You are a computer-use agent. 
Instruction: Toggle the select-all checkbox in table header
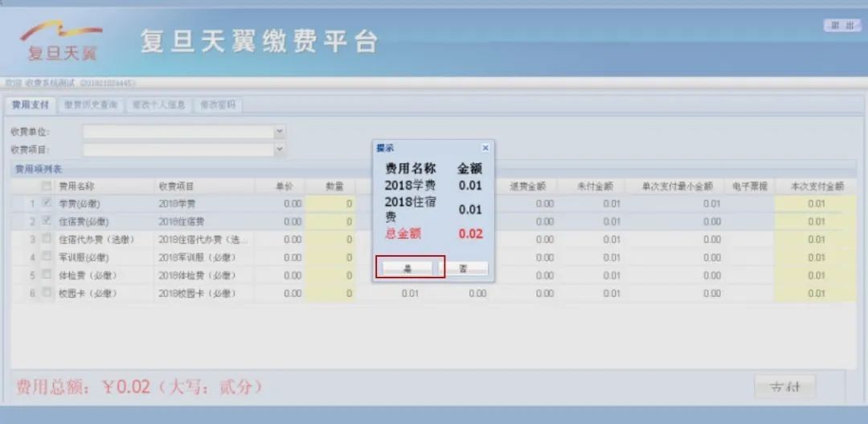pos(46,186)
